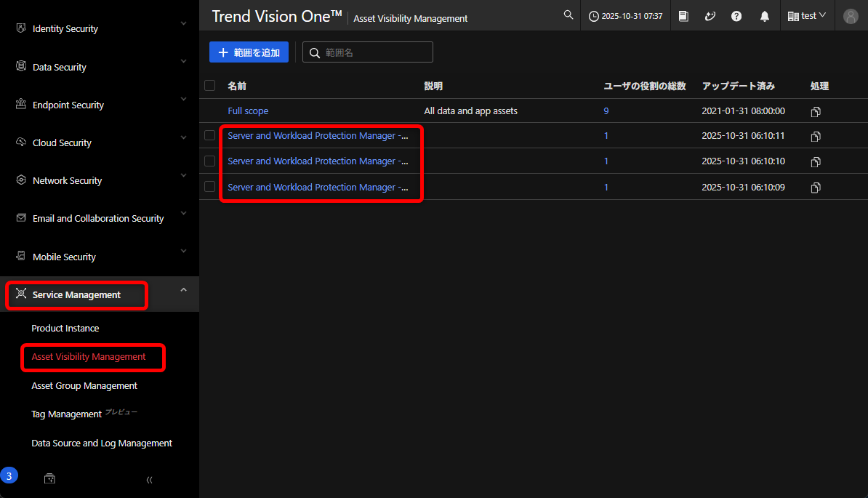
Task: Select the Service Management menu label
Action: click(76, 295)
